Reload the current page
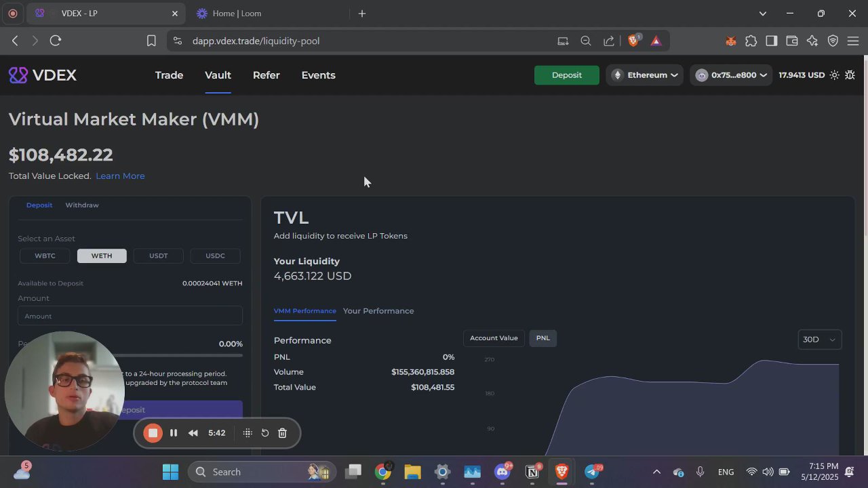Viewport: 868px width, 488px height. point(56,41)
